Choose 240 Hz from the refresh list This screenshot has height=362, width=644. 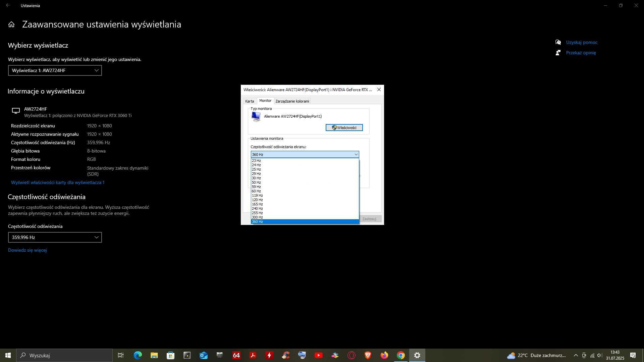[x=305, y=208]
